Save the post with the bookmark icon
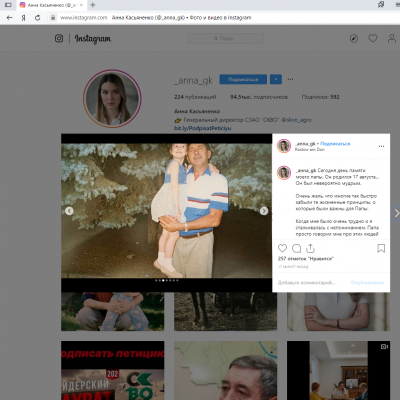The image size is (400, 400). click(x=381, y=248)
